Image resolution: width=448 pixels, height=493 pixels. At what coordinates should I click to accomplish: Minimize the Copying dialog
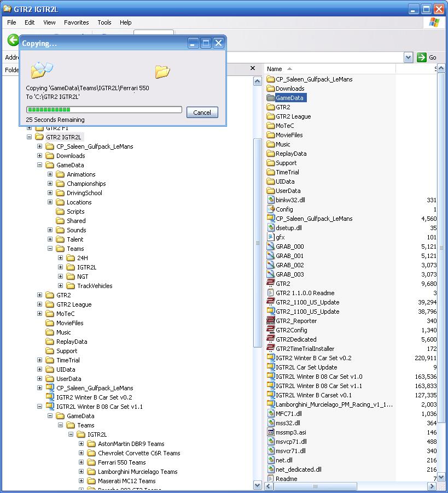pos(193,43)
